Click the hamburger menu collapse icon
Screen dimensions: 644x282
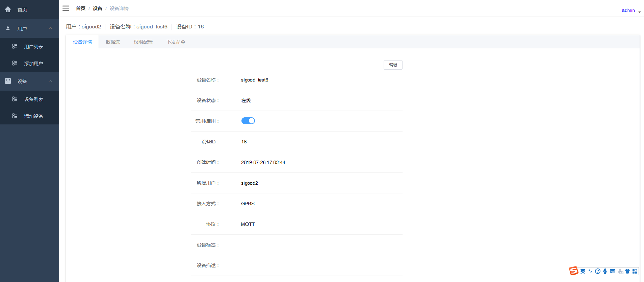[66, 8]
